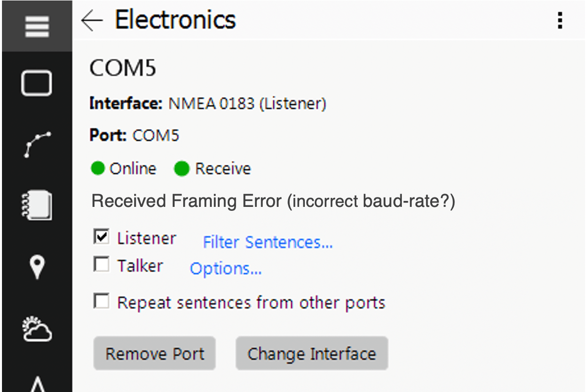Check Repeat sentences from other ports
588x392 pixels.
(x=101, y=302)
